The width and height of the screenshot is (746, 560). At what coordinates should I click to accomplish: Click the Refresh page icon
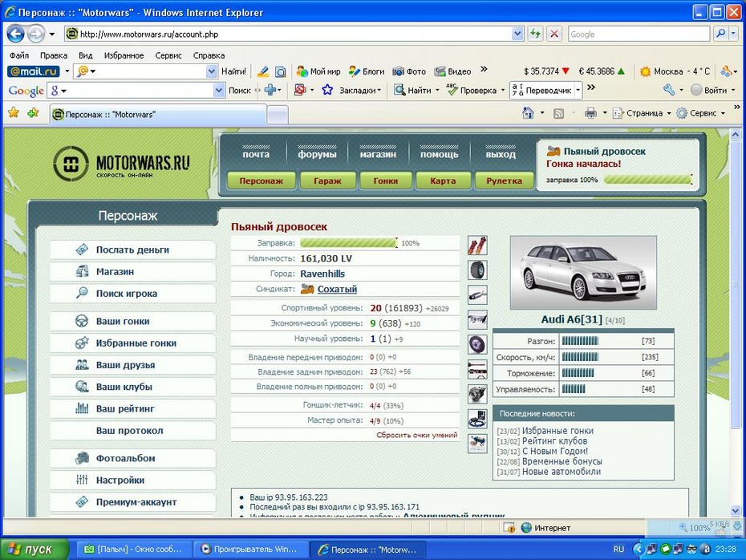(x=536, y=34)
